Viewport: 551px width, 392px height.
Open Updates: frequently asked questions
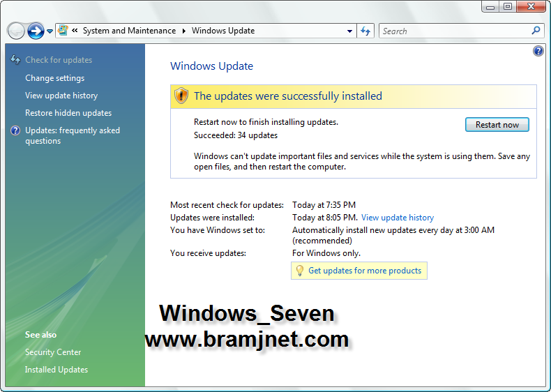tap(73, 136)
